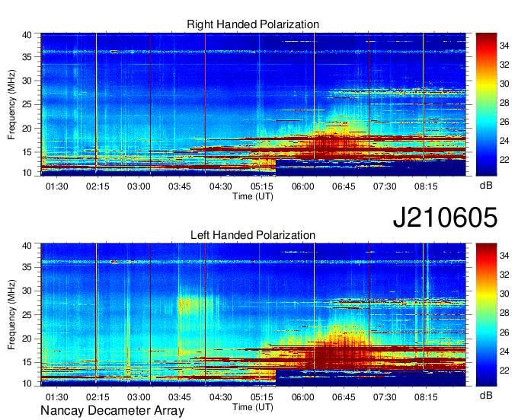Click the 22 dB value on Right Handed color bar
This screenshot has height=420, width=518.
tap(504, 160)
